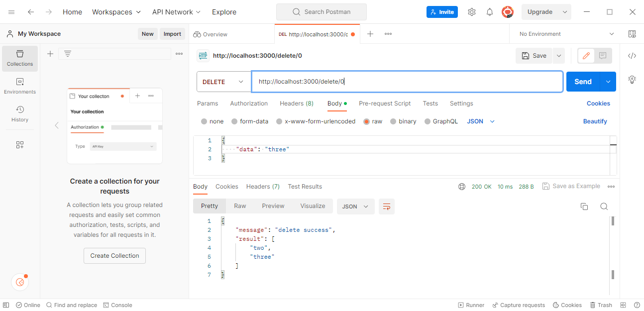
Task: Click the Beautify link
Action: (595, 121)
